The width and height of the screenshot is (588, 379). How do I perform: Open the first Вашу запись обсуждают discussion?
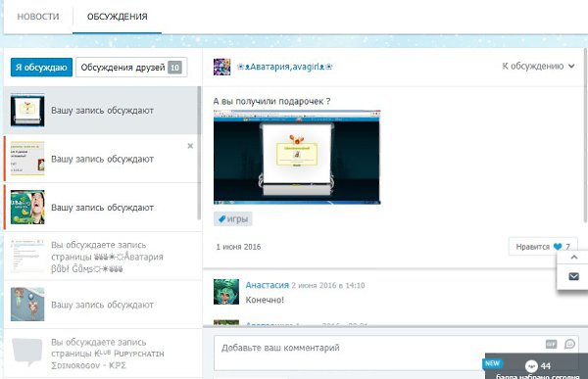coord(102,111)
